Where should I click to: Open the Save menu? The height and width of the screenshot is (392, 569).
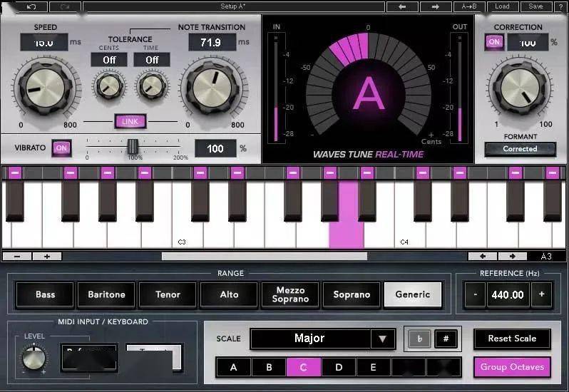(x=535, y=6)
